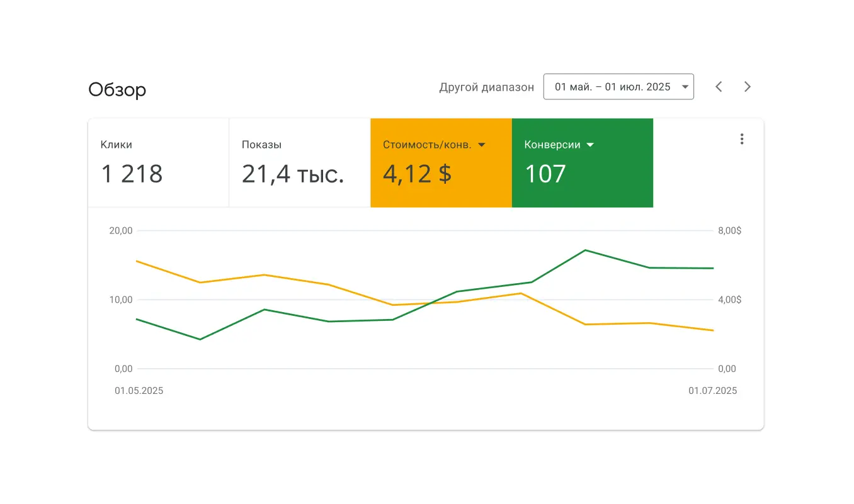This screenshot has height=504, width=854.
Task: Click the 4,12 $ cost value
Action: (x=417, y=174)
